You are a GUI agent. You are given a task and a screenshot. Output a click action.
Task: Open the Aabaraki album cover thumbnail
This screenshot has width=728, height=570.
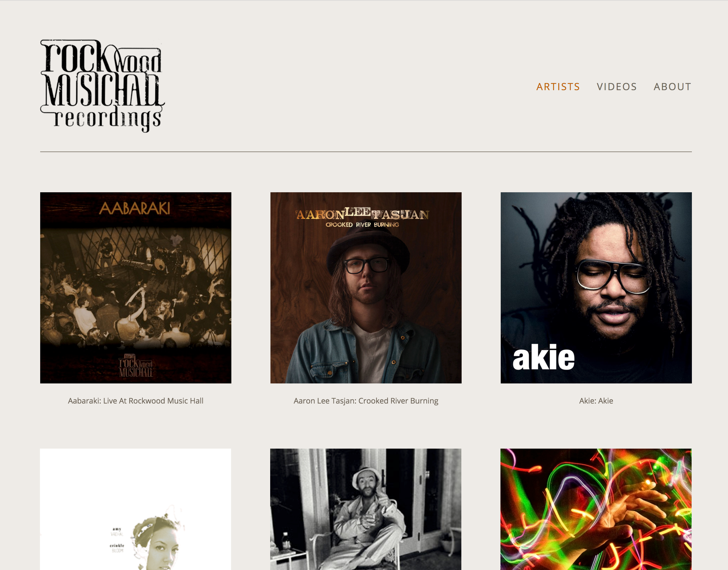(135, 288)
